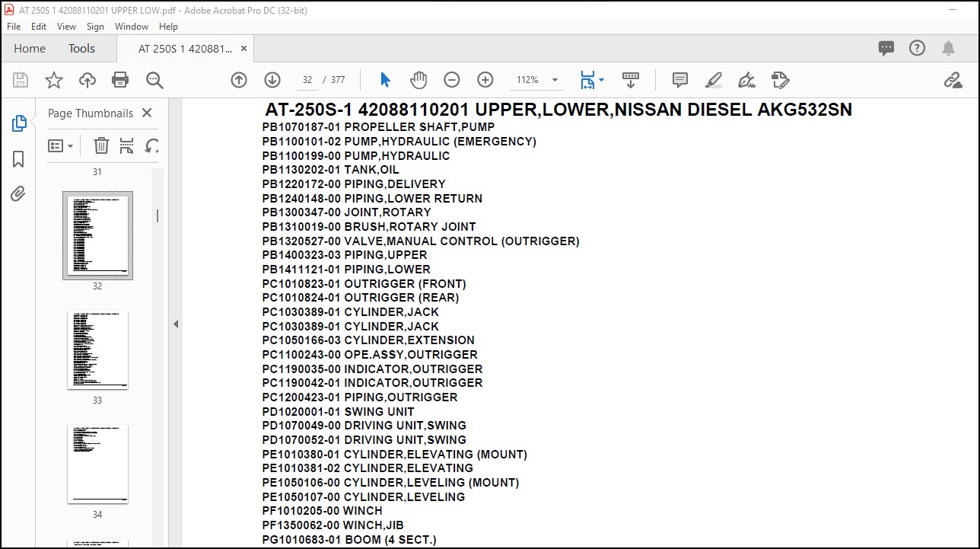The height and width of the screenshot is (549, 980).
Task: Open the File menu
Action: (x=14, y=26)
